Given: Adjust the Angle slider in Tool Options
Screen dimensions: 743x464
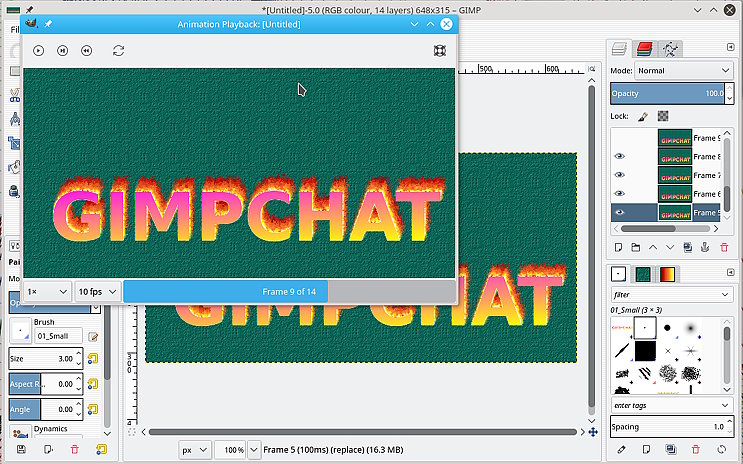Looking at the screenshot, I should [x=42, y=409].
